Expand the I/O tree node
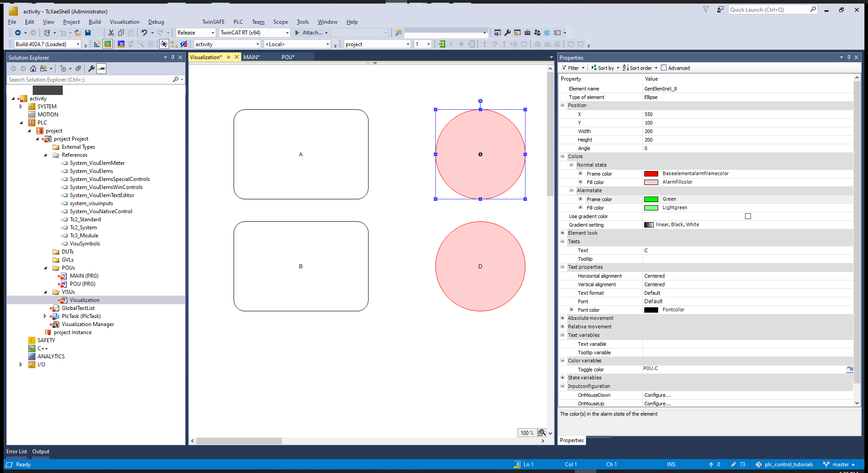Image resolution: width=868 pixels, height=473 pixels. (21, 365)
